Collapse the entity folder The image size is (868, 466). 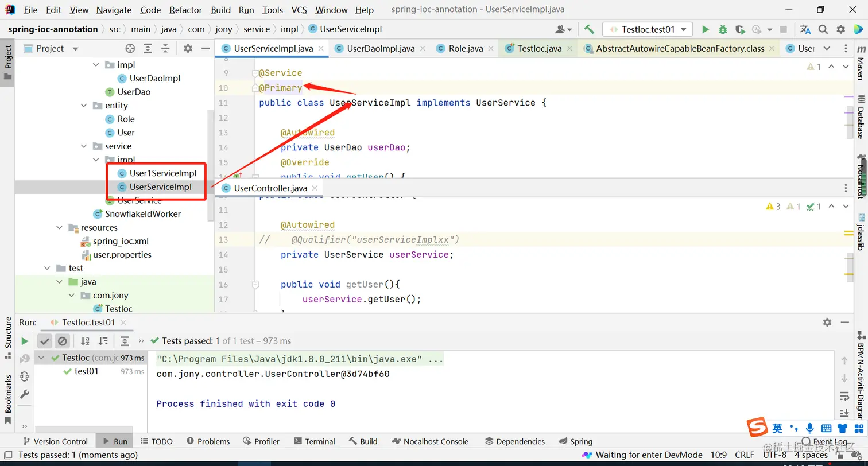click(84, 106)
